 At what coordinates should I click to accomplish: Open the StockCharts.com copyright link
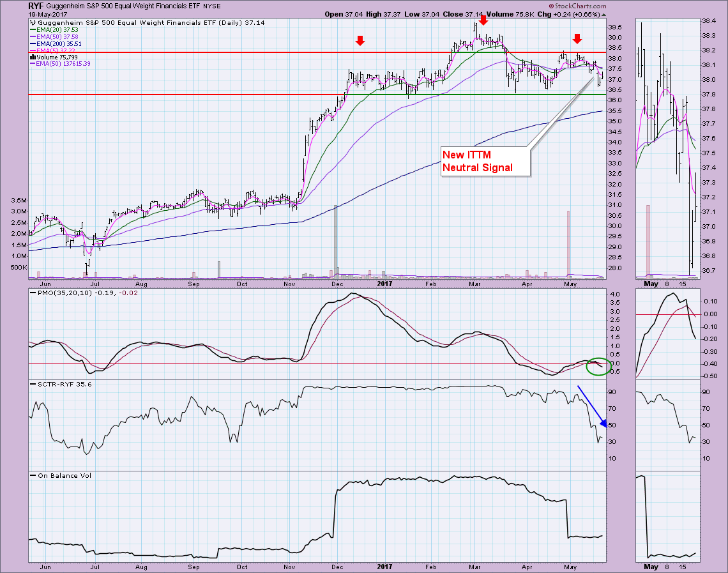[x=577, y=6]
